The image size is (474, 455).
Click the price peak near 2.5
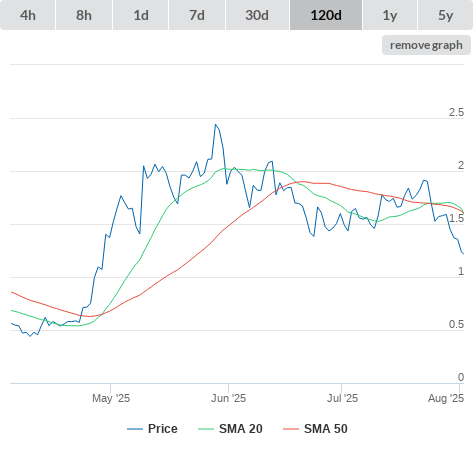pos(216,125)
